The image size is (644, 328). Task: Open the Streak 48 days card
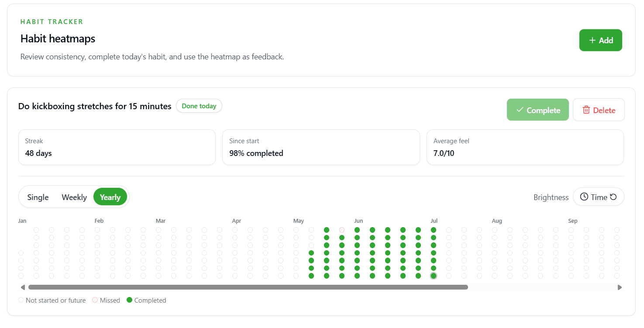(117, 147)
